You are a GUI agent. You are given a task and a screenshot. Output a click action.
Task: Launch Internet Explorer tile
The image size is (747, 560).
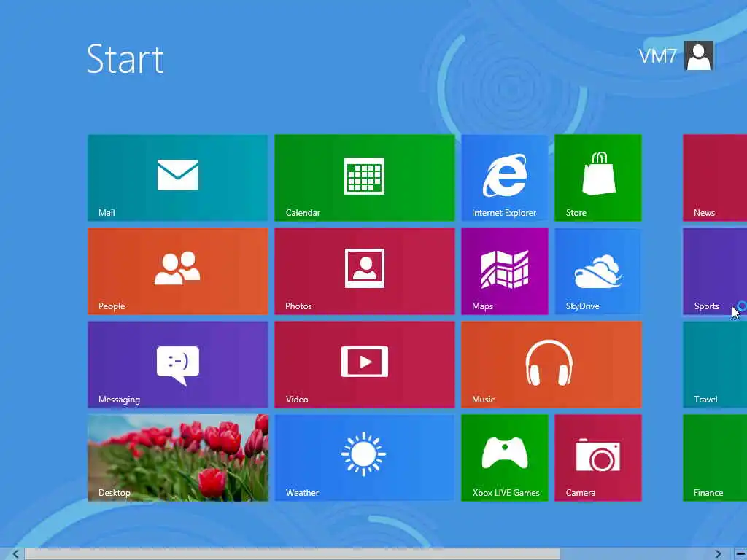click(x=505, y=178)
